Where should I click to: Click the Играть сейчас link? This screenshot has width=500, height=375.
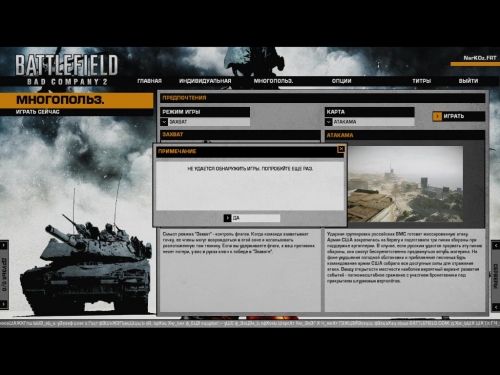38,112
